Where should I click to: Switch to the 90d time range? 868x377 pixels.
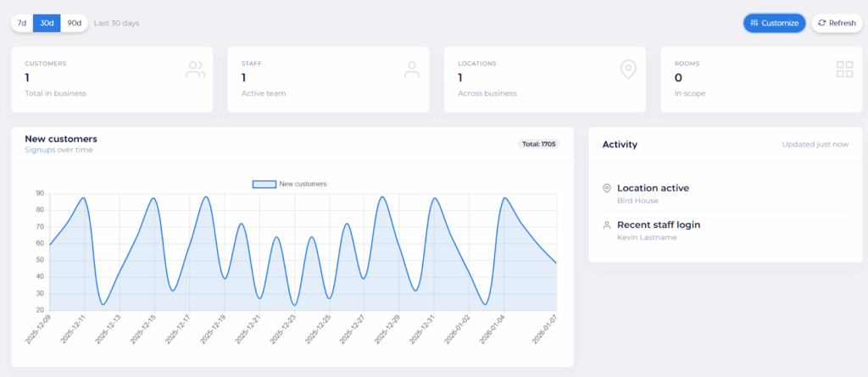click(75, 23)
